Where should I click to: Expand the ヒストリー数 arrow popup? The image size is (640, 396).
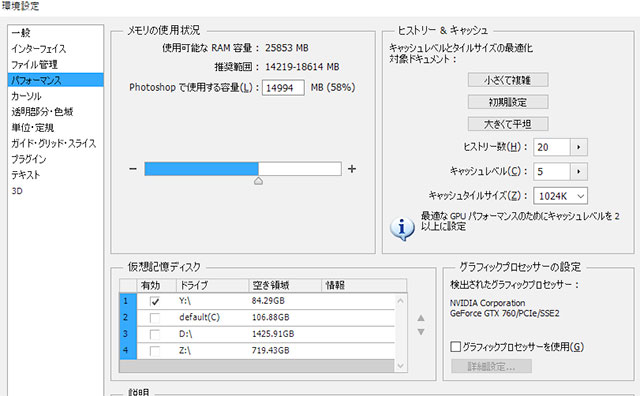(x=579, y=147)
